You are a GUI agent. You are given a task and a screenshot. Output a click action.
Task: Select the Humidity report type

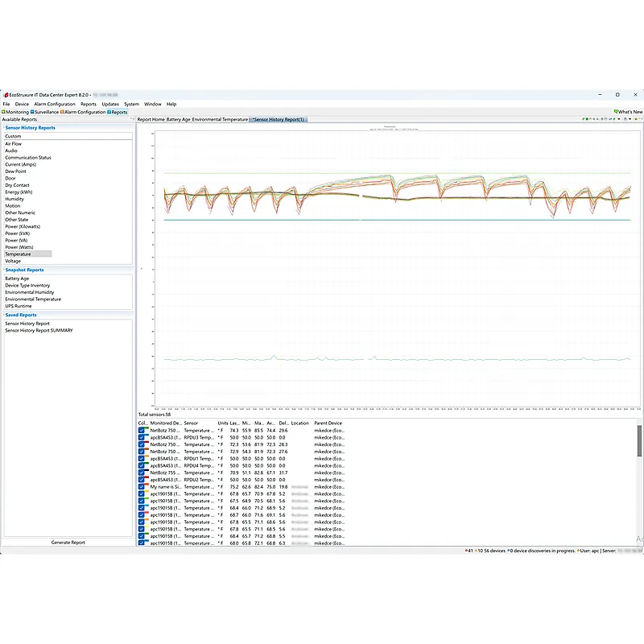pos(14,199)
